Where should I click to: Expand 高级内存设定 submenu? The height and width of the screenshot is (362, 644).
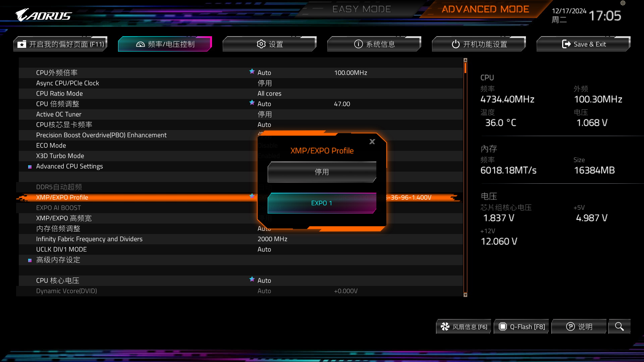[x=58, y=260]
